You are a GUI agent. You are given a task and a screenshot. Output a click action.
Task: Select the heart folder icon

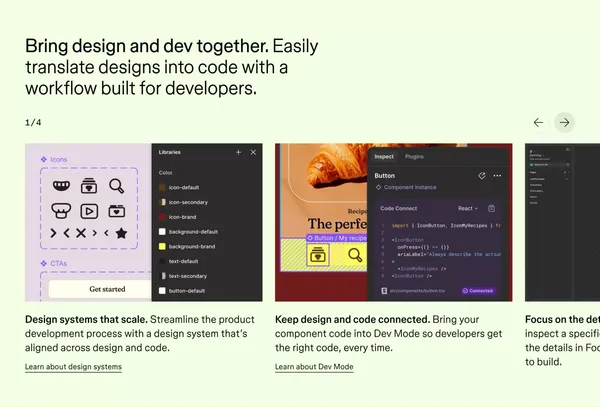click(x=117, y=211)
